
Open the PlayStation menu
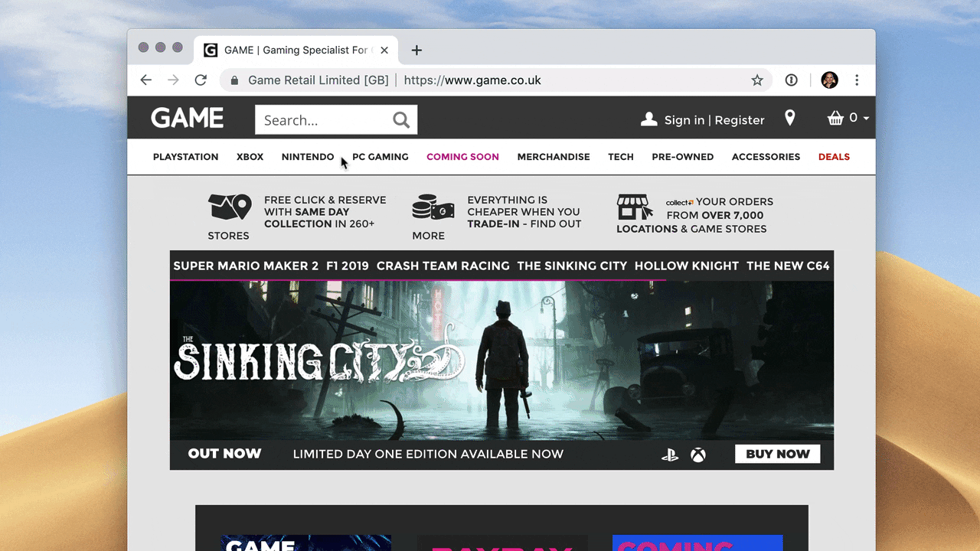click(185, 157)
